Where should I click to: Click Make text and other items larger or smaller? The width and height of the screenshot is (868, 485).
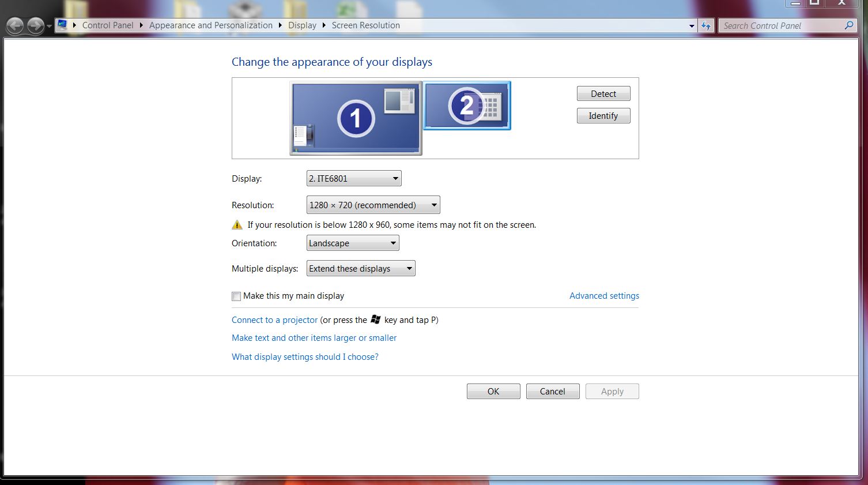(314, 338)
